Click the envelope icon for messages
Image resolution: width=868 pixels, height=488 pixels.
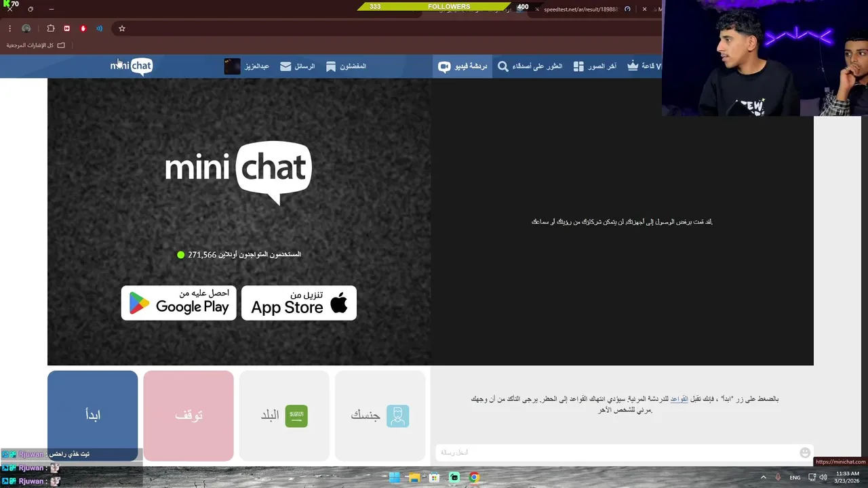pos(285,66)
